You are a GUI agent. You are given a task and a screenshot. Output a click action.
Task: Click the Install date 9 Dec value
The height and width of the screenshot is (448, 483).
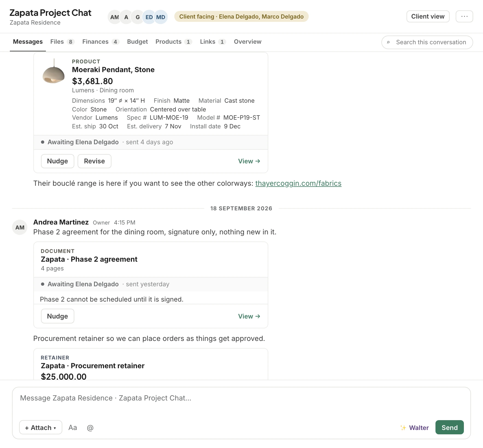(232, 126)
